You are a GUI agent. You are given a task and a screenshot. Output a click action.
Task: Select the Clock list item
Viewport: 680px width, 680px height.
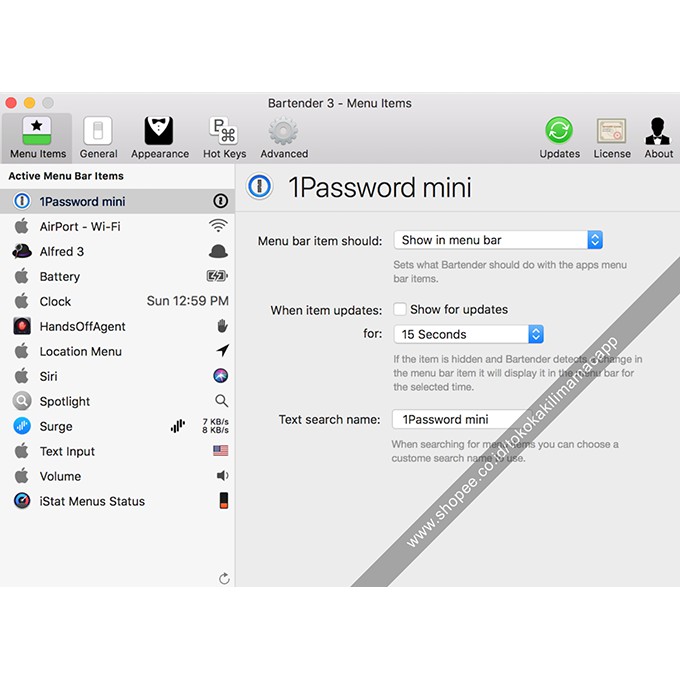click(x=117, y=301)
